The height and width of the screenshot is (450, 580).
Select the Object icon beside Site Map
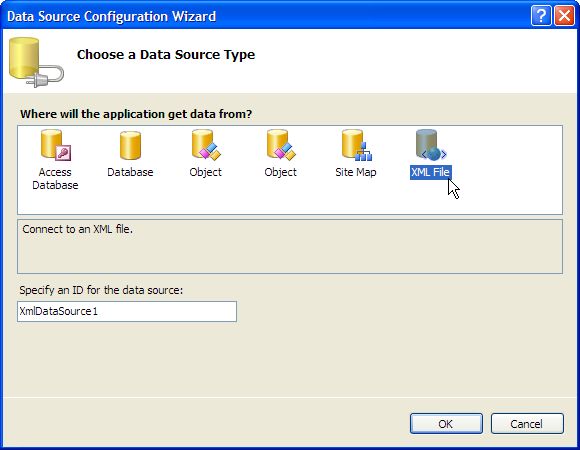click(x=281, y=145)
